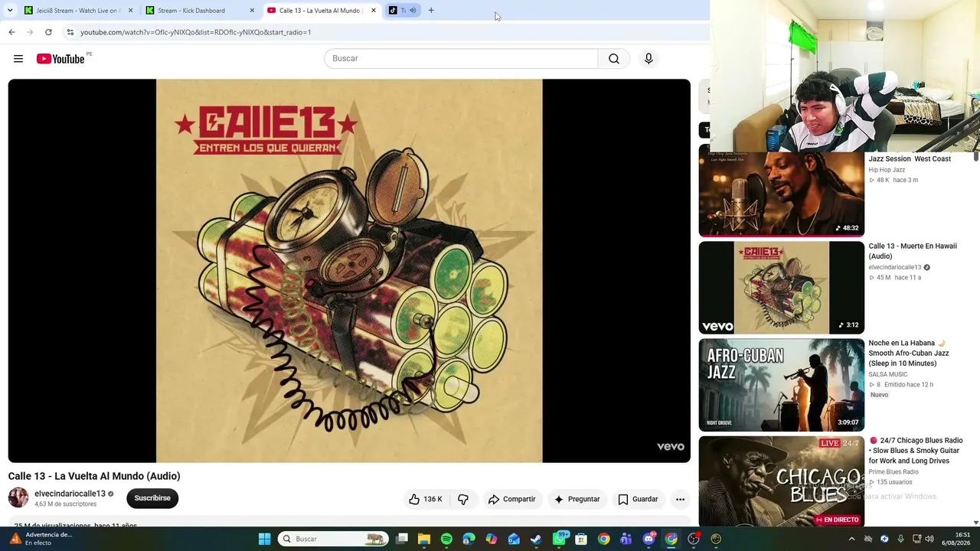
Task: Open the elvecindariocalle13 channel name link
Action: click(70, 494)
